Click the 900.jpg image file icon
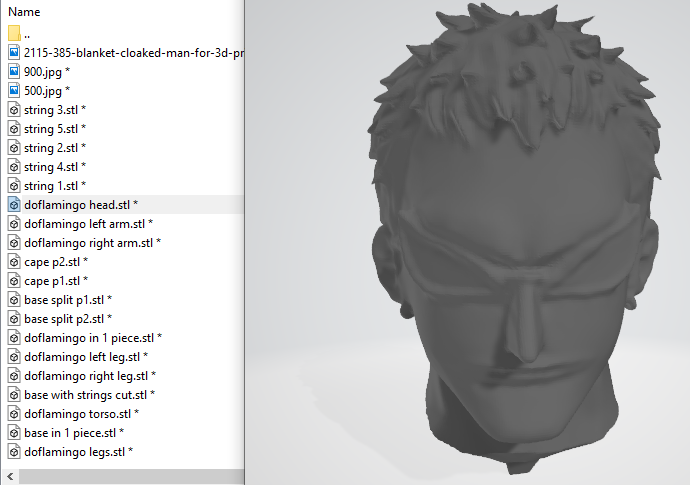The image size is (690, 485). coord(14,71)
